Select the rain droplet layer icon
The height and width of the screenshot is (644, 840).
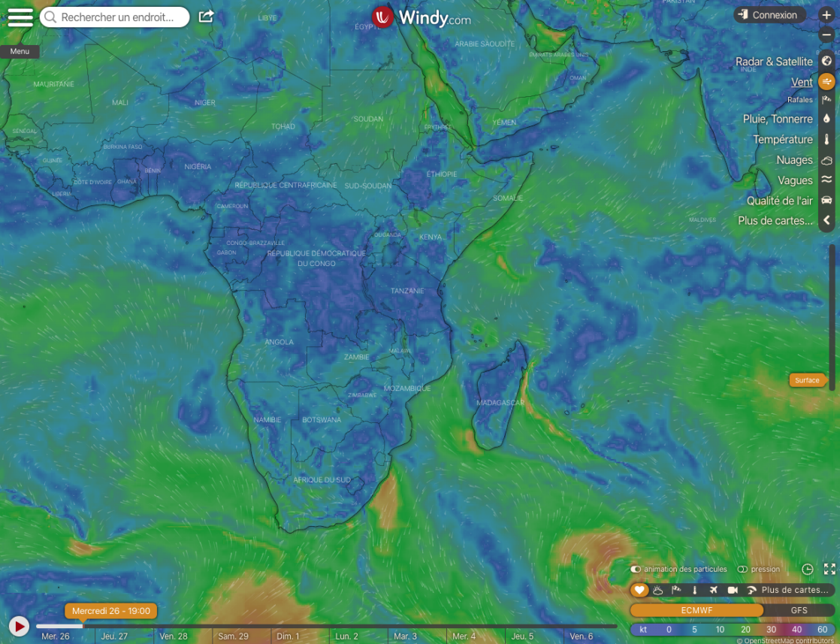tap(826, 119)
